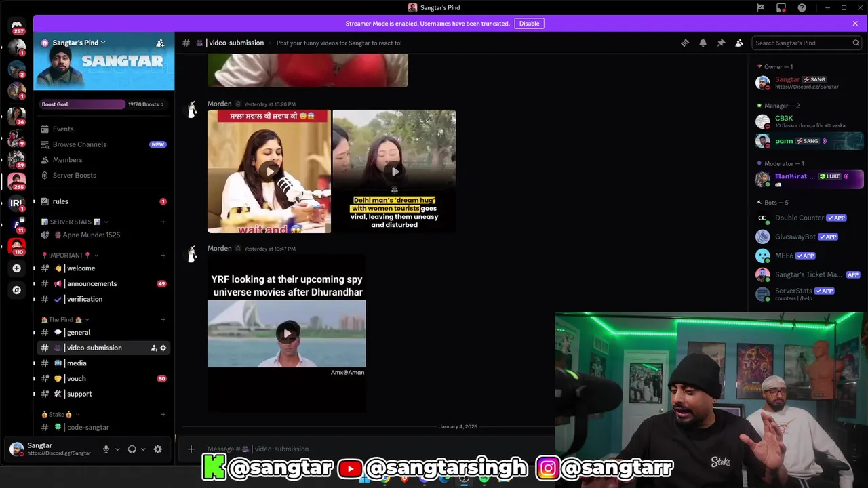Open Discover servers compass icon
868x488 pixels.
pos(17,290)
